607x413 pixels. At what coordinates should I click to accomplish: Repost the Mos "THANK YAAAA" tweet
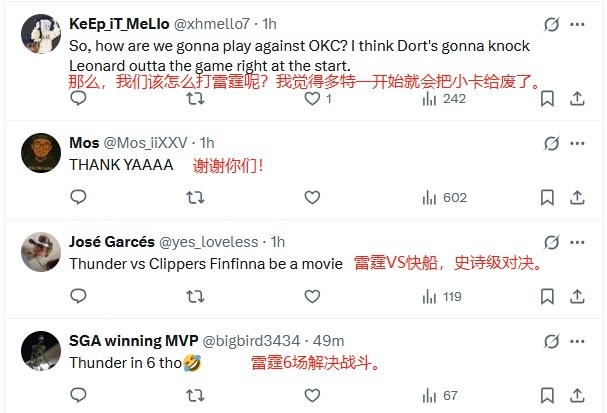click(196, 198)
